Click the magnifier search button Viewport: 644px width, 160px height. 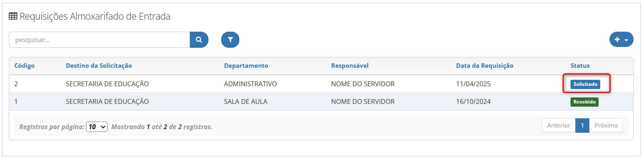199,40
